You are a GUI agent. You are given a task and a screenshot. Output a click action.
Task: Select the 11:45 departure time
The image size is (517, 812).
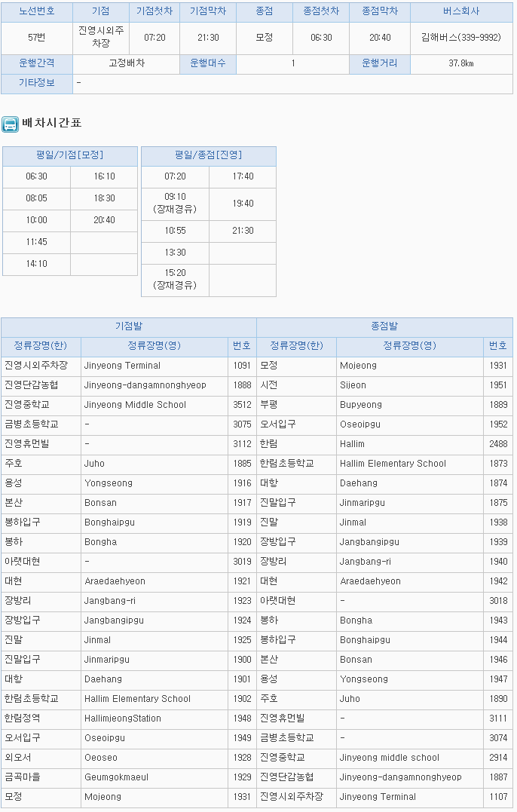[36, 242]
